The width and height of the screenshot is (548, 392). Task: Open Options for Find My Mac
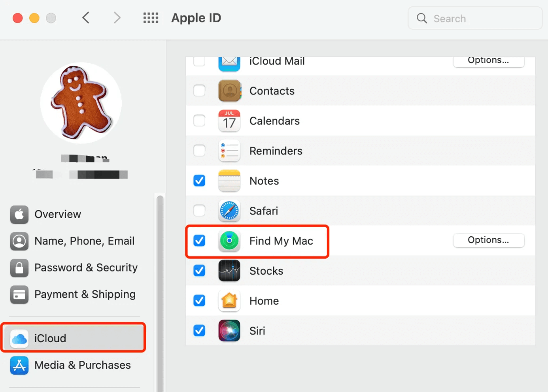pos(489,240)
